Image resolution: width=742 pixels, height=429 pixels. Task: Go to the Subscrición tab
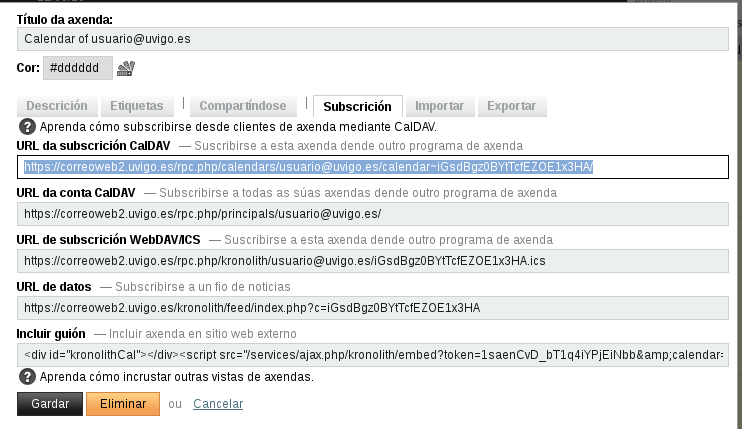click(x=357, y=106)
